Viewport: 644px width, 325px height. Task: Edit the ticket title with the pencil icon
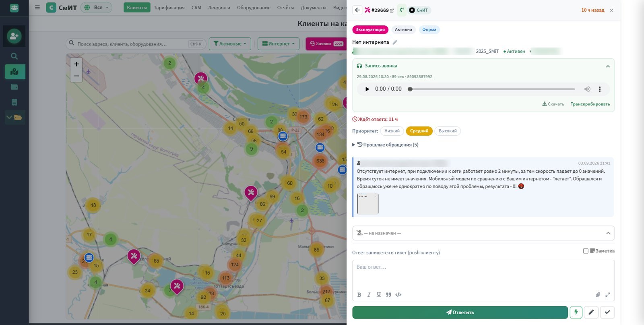tap(395, 42)
